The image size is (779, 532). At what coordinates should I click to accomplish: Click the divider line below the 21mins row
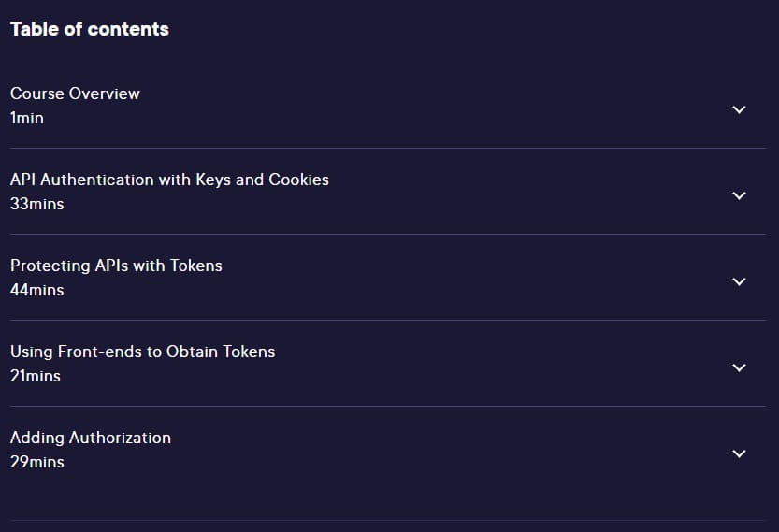pyautogui.click(x=388, y=406)
